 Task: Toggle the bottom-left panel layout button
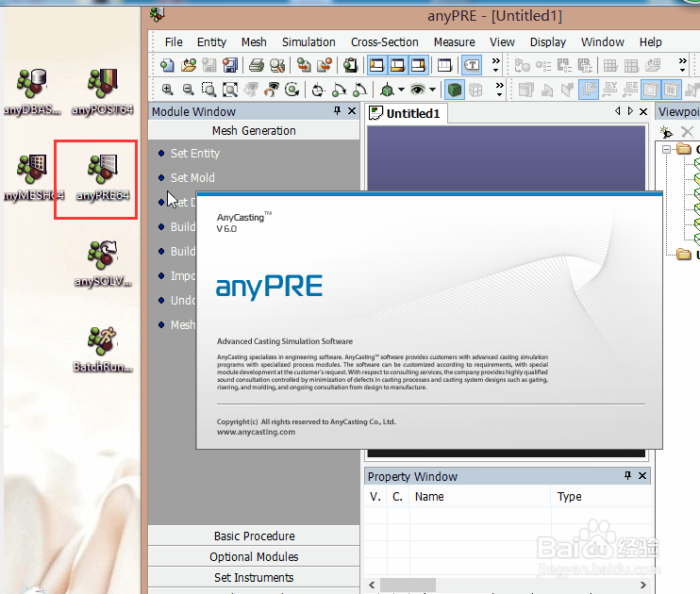pyautogui.click(x=397, y=66)
